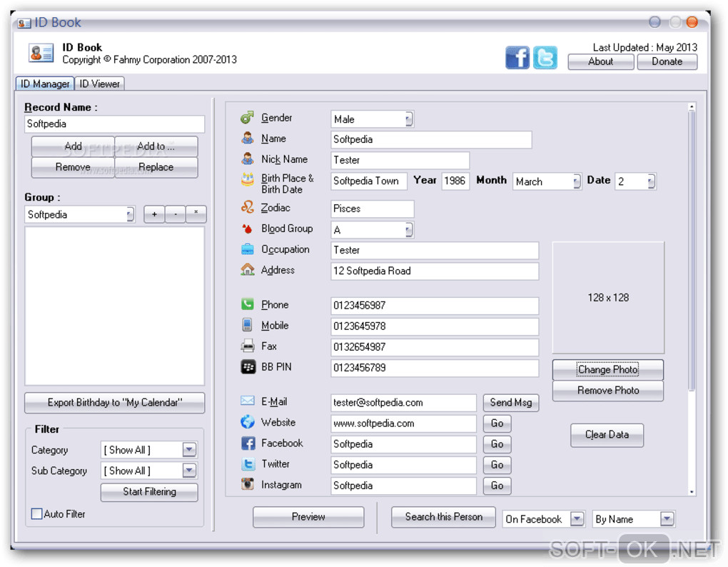
Task: Click the E-Mail envelope icon
Action: 248,401
